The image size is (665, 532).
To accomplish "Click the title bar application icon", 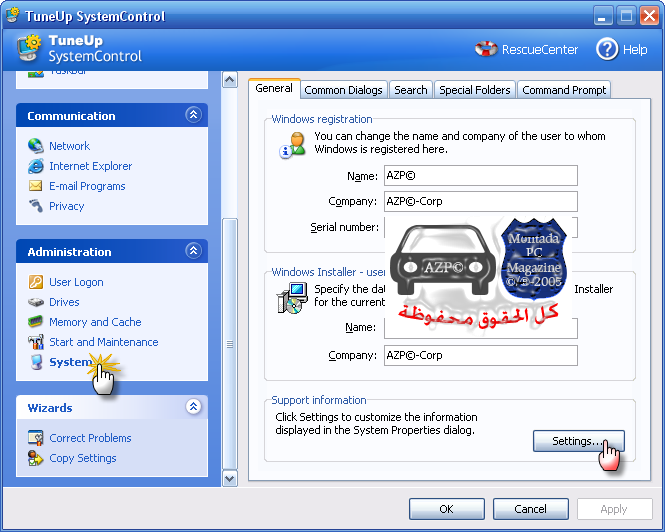I will (x=13, y=15).
